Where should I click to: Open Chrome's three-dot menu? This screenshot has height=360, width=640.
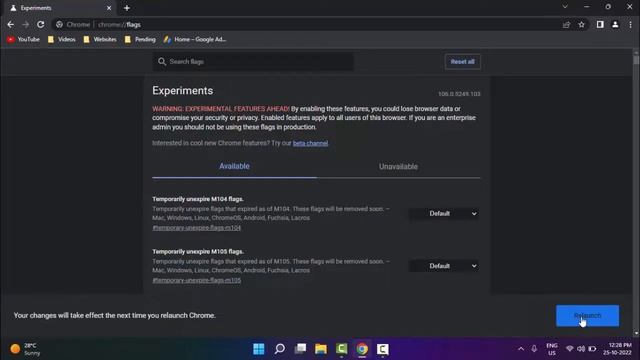pyautogui.click(x=630, y=24)
